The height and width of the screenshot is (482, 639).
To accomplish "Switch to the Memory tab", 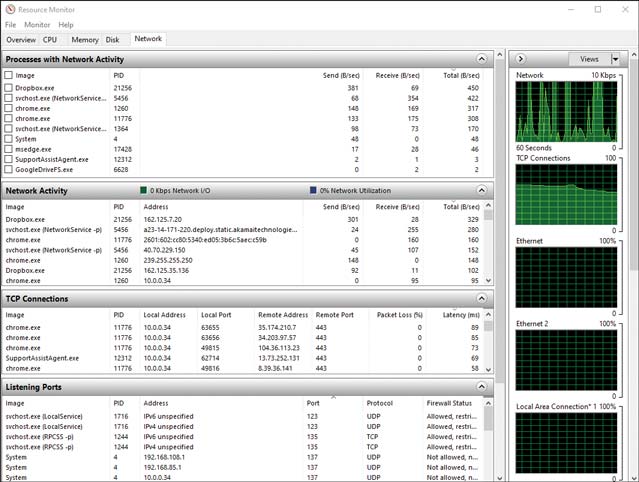I will [x=85, y=40].
